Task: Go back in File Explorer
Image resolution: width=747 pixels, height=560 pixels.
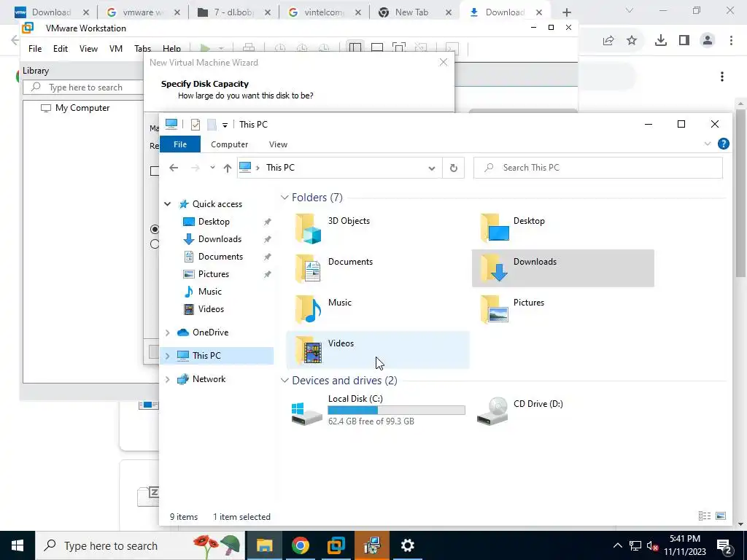Action: pyautogui.click(x=174, y=168)
